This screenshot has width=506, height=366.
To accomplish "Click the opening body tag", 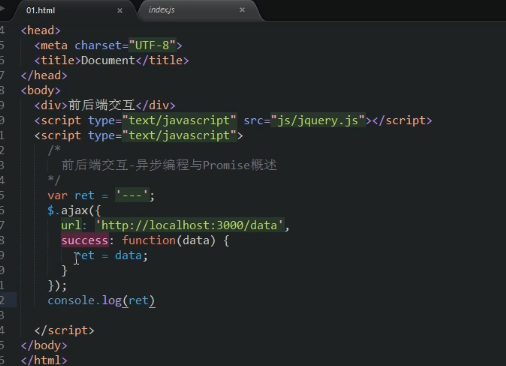I will 41,90.
